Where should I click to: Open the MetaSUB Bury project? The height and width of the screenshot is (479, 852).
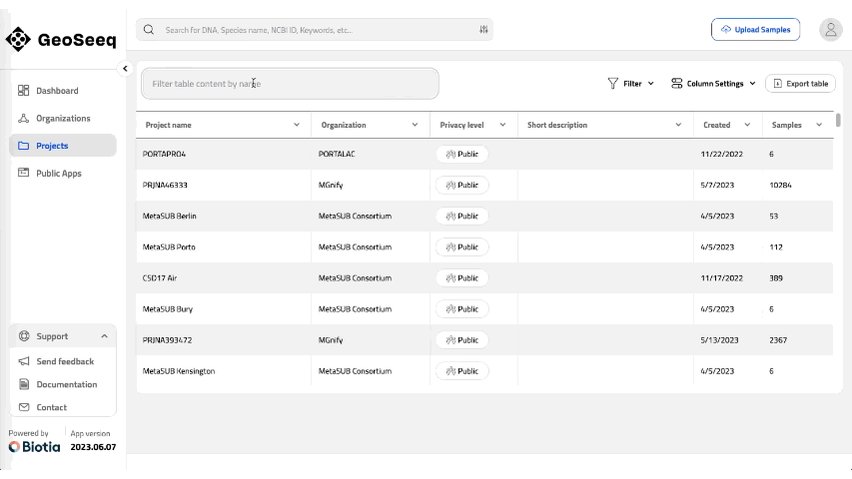click(167, 309)
